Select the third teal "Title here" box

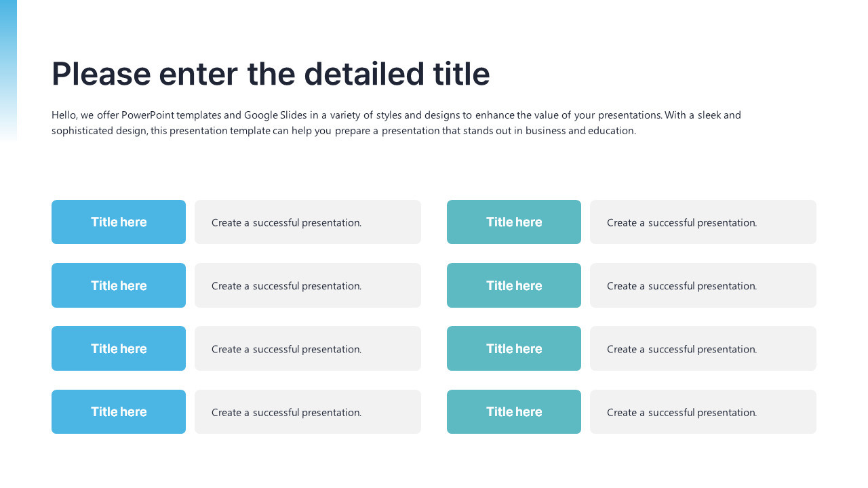514,348
